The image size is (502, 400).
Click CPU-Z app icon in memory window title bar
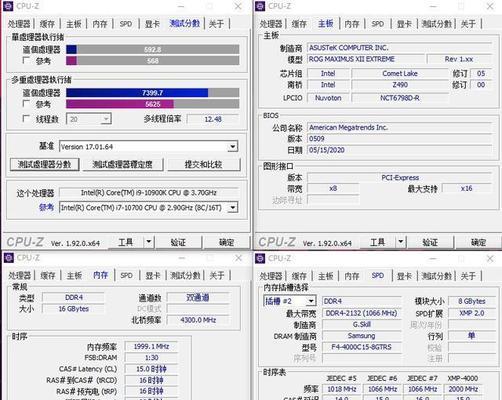click(8, 258)
